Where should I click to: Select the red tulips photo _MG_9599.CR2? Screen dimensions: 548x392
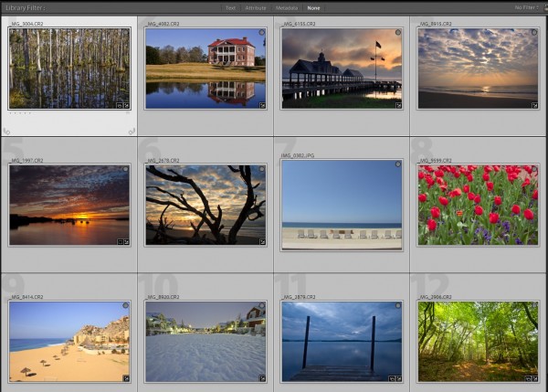coord(477,205)
